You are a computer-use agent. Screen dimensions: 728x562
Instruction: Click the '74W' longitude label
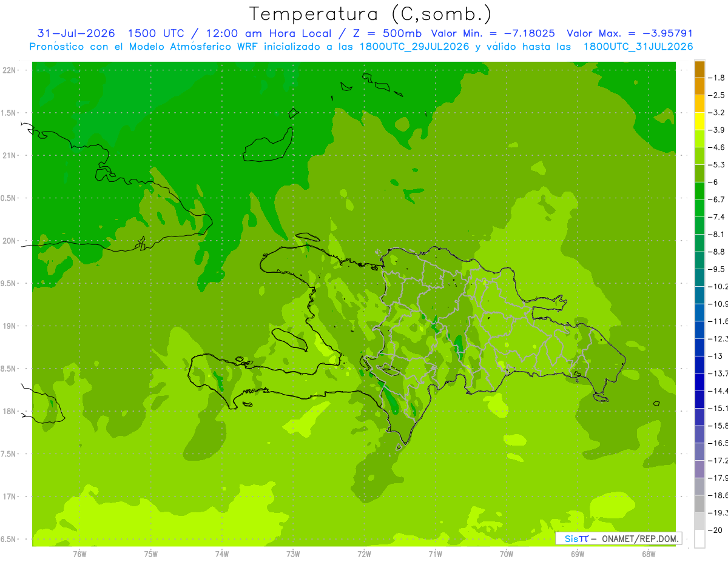point(222,554)
